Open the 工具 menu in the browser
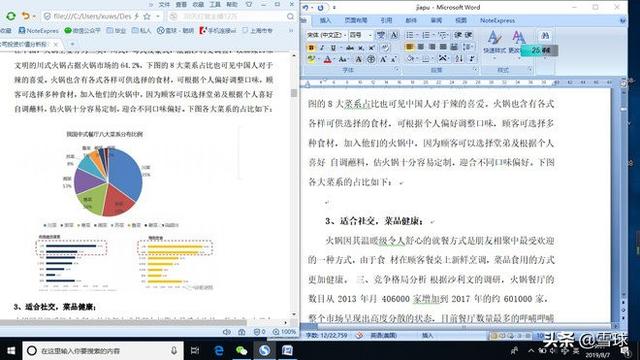 [x=215, y=4]
